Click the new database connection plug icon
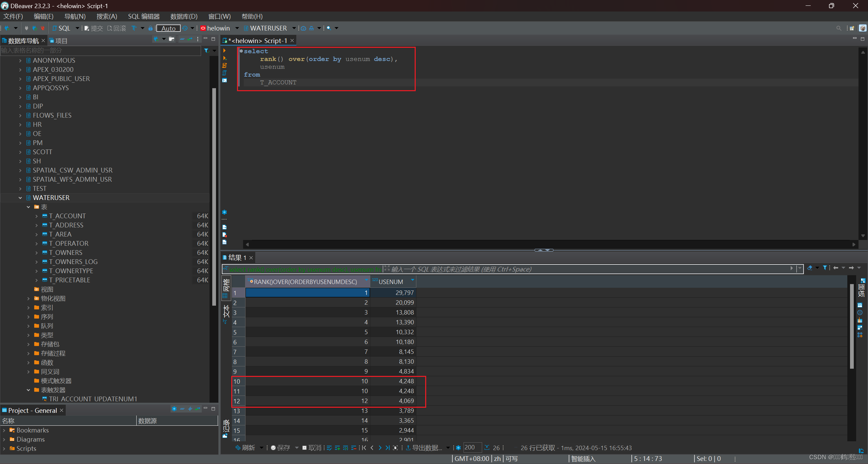 click(x=7, y=28)
